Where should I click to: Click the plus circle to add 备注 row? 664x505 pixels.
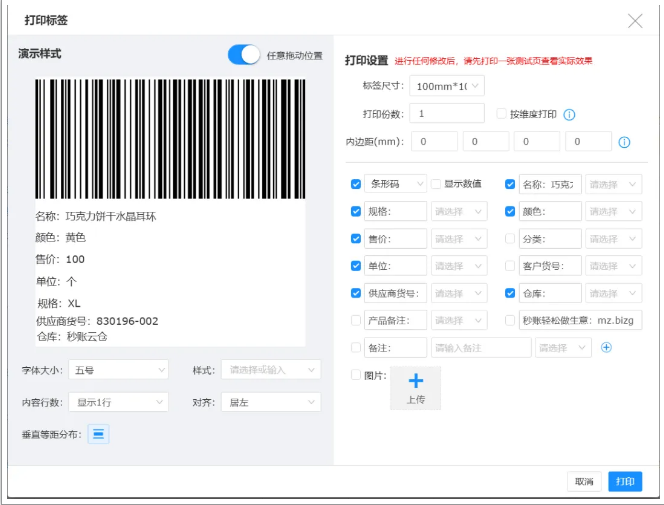606,348
